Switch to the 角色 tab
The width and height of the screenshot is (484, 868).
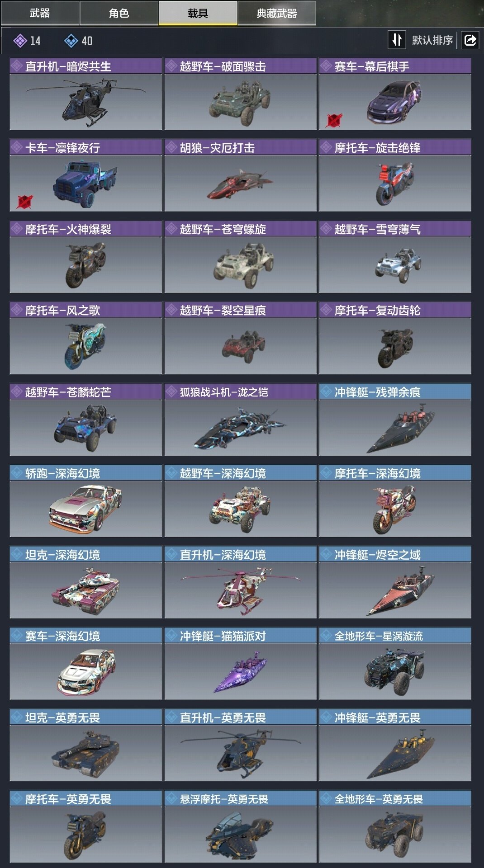coord(119,13)
